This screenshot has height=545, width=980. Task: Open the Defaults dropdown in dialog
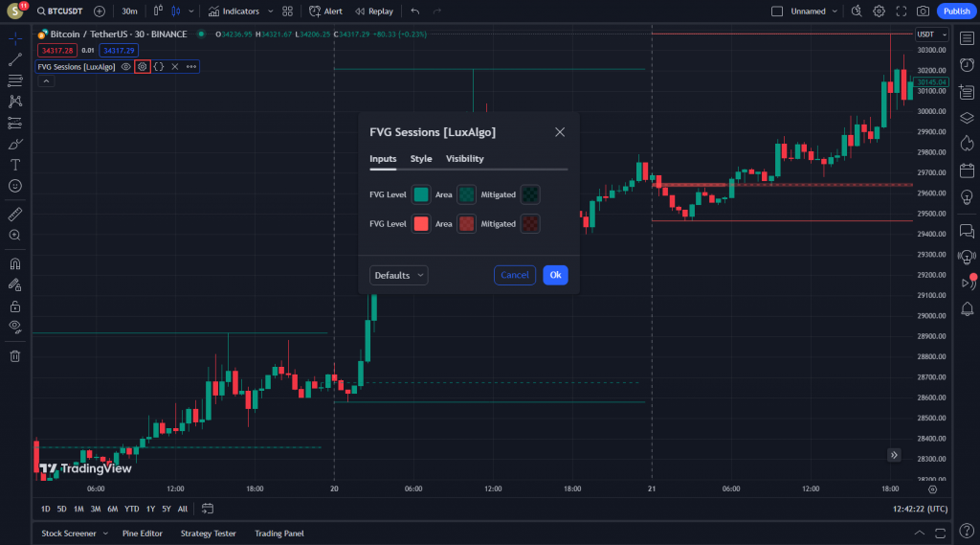(399, 275)
